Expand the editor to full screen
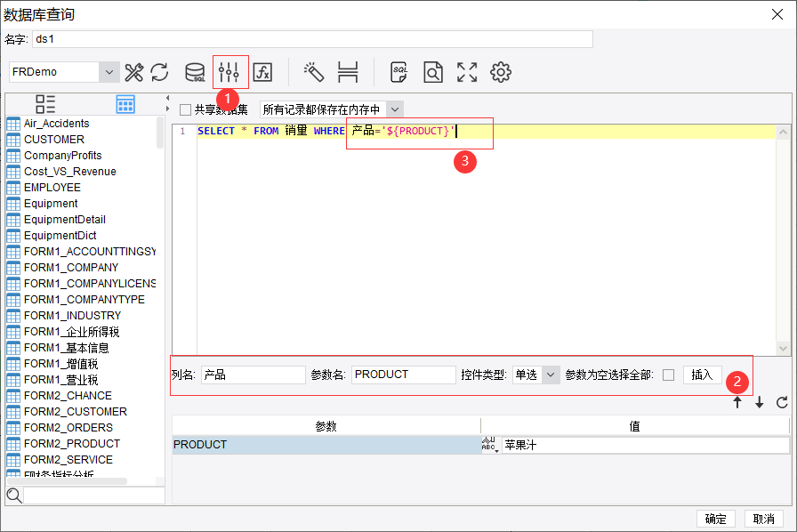797x532 pixels. pos(467,72)
